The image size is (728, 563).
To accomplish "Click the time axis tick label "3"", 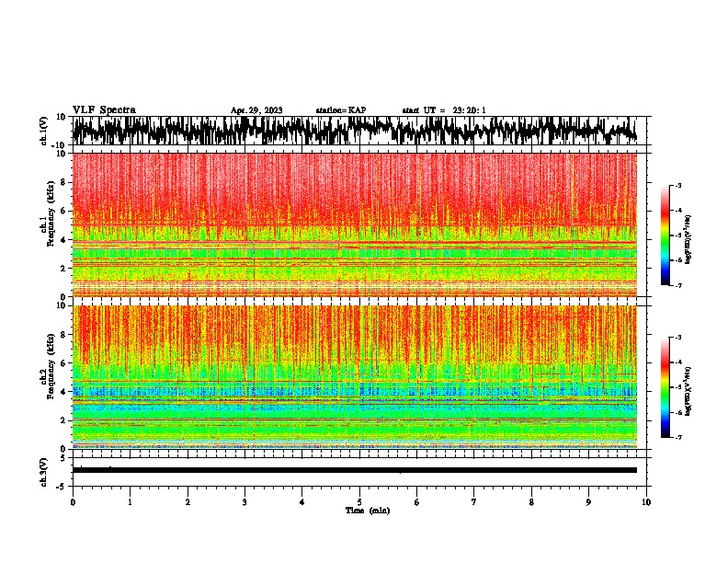I will [x=245, y=502].
